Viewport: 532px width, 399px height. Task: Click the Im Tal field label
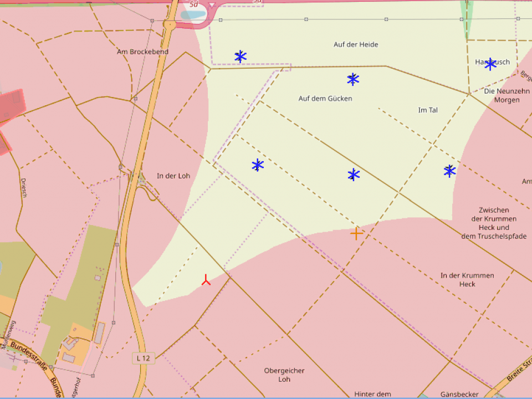[x=428, y=110]
